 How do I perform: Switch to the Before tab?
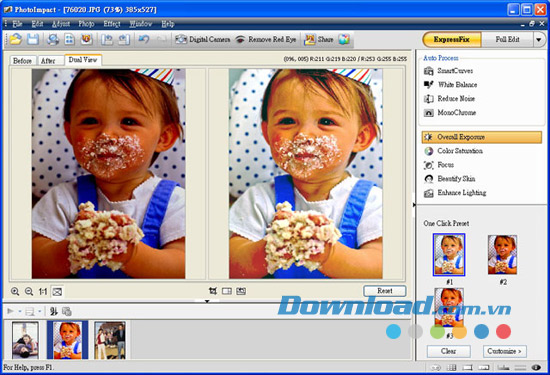[22, 61]
